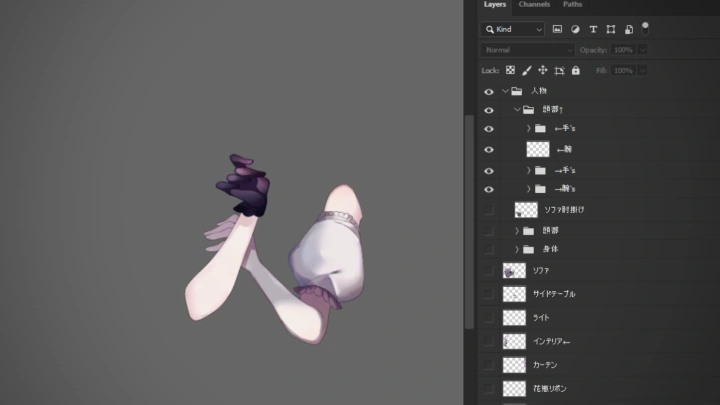
Task: Switch to the Channels tab
Action: (534, 5)
